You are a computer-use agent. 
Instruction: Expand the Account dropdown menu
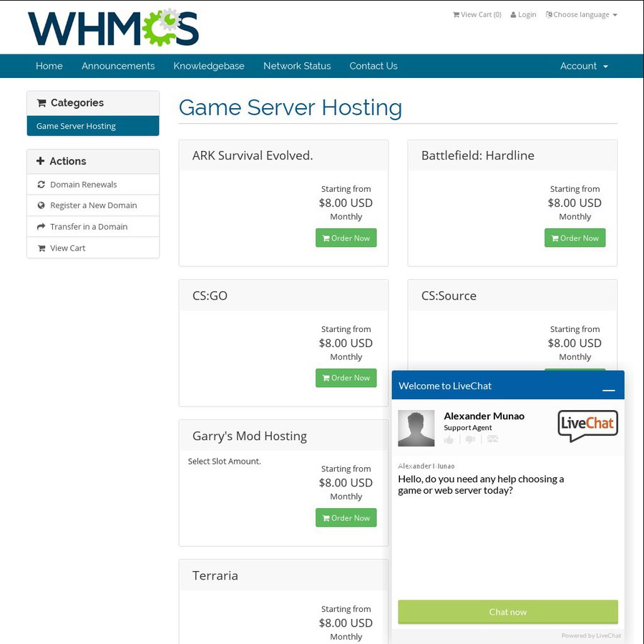[x=584, y=66]
